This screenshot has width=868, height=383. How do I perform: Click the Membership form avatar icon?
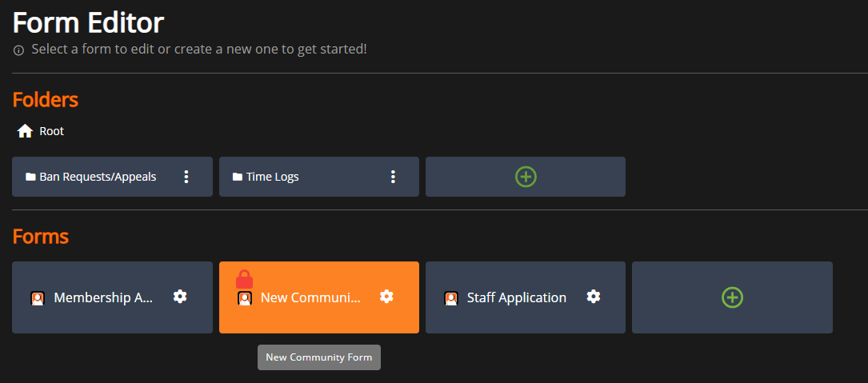click(x=38, y=298)
